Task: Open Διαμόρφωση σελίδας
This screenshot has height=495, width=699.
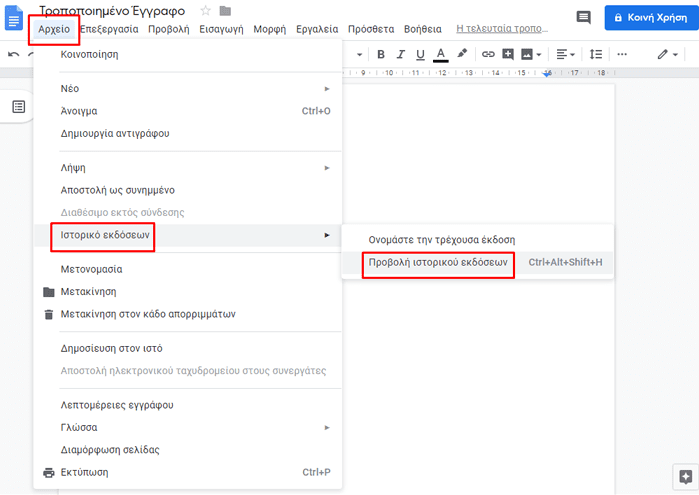Action: 188,450
